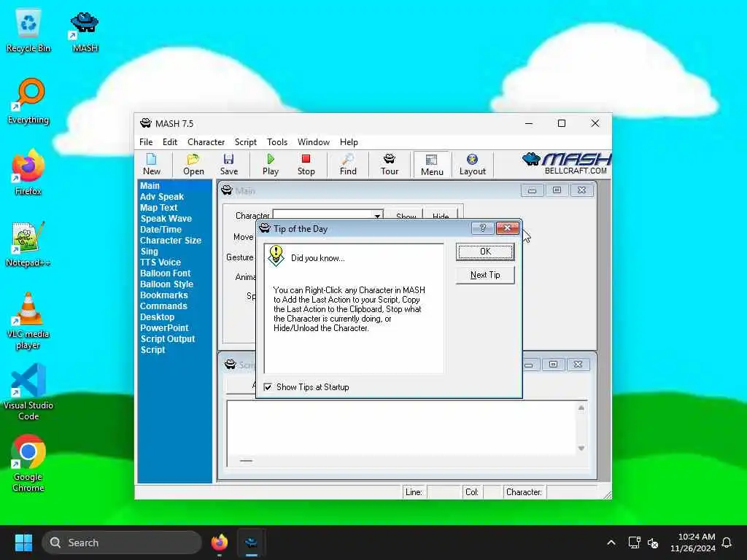Click the Next Tip button
Screen dimensions: 747x560
click(x=485, y=275)
